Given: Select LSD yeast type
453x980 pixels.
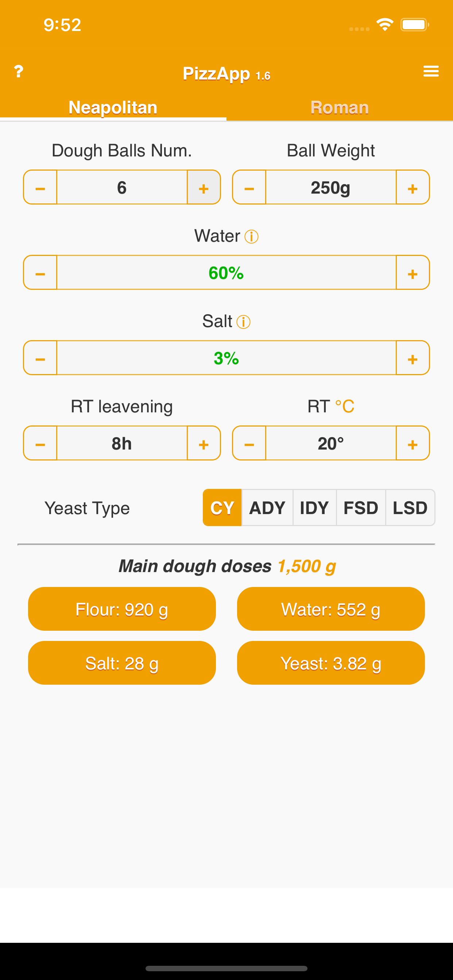Looking at the screenshot, I should [410, 507].
